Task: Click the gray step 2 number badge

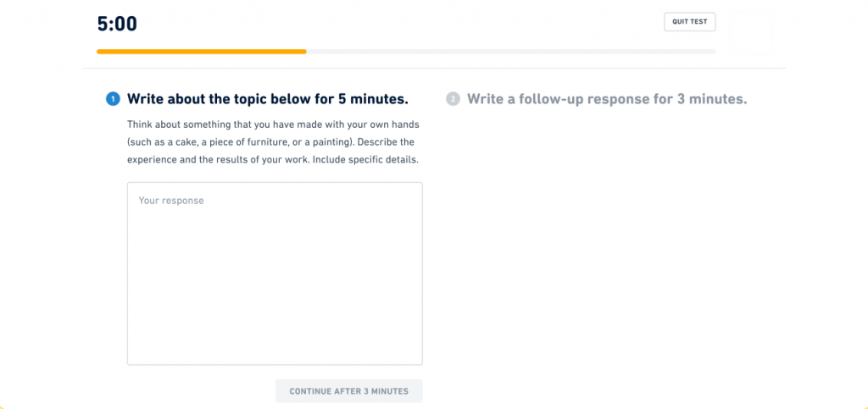Action: tap(453, 99)
